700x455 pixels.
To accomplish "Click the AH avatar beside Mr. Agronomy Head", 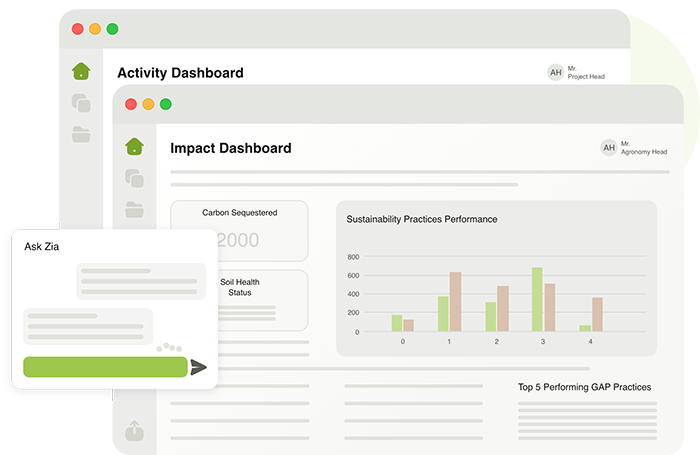I will (608, 148).
